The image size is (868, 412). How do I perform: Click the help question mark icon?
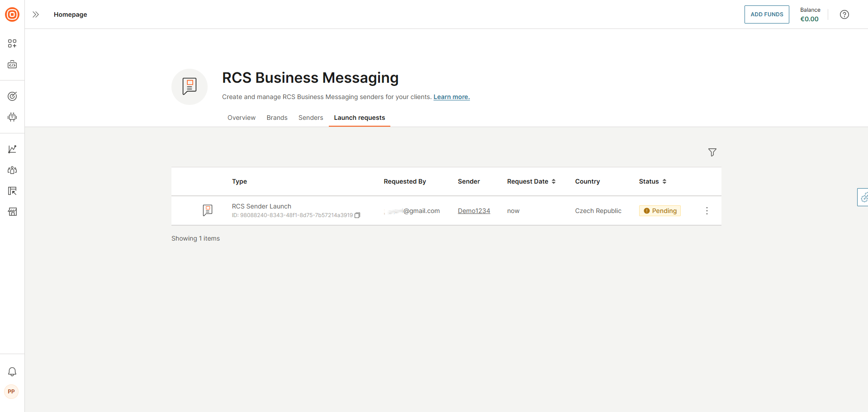(844, 14)
